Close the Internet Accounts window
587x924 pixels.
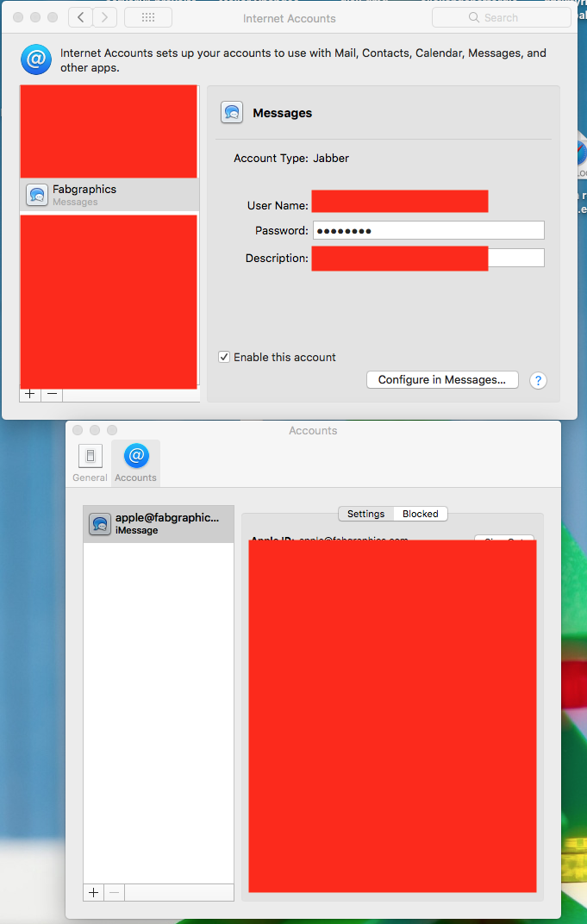pyautogui.click(x=18, y=18)
